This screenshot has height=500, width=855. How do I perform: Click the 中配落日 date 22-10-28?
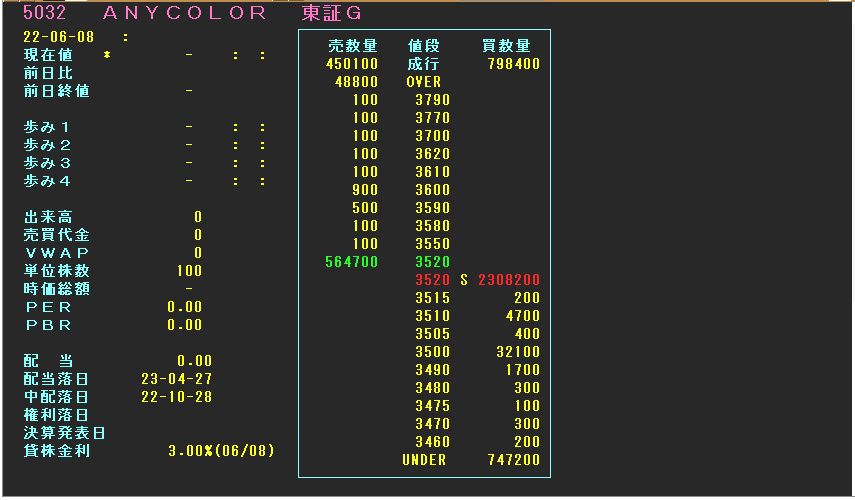coord(176,397)
